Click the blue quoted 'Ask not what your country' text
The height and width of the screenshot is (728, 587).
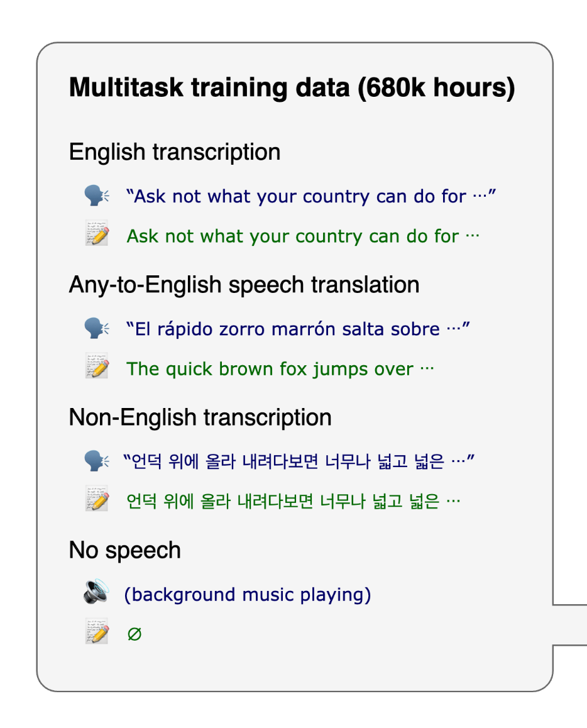click(x=311, y=196)
